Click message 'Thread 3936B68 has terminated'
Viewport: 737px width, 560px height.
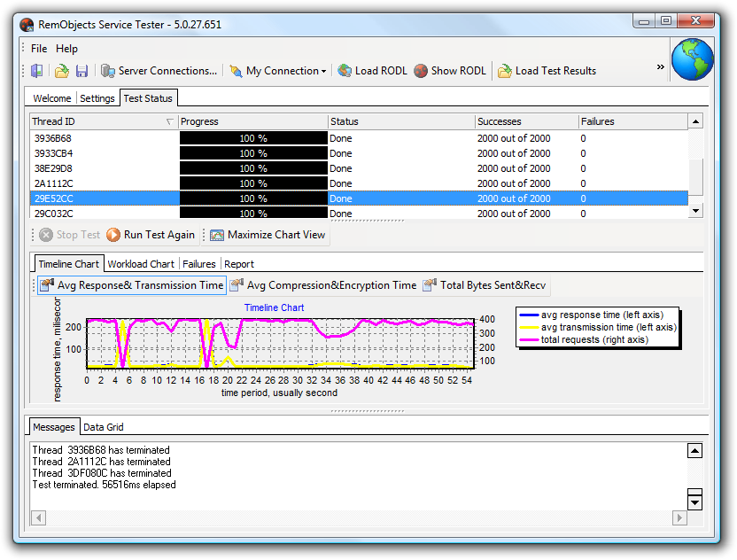[101, 450]
